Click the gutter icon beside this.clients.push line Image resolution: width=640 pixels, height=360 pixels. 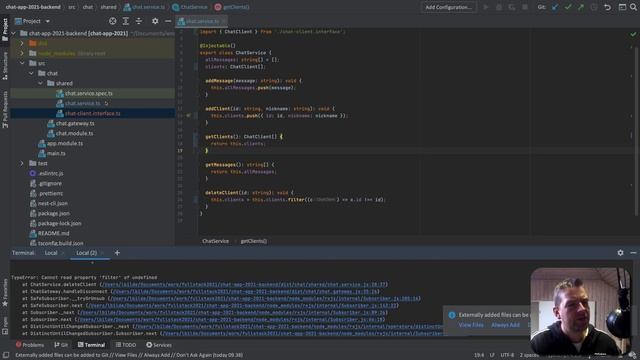(188, 116)
